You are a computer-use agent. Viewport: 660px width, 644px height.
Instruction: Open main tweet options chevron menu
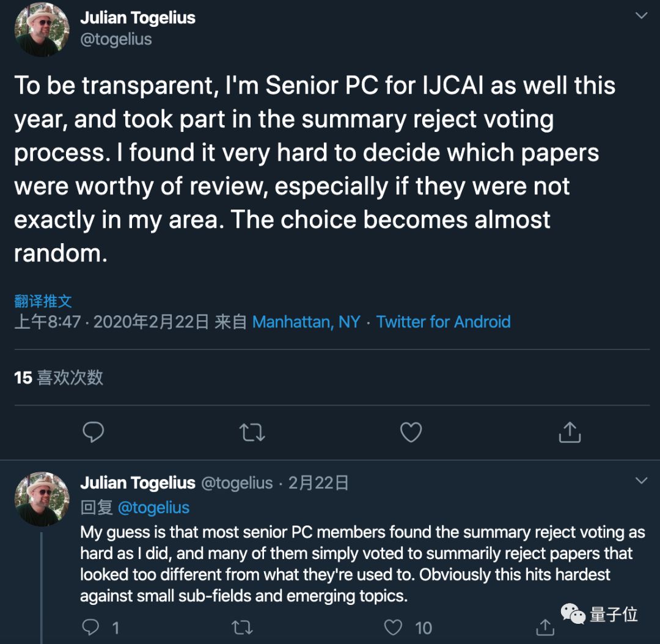click(641, 16)
